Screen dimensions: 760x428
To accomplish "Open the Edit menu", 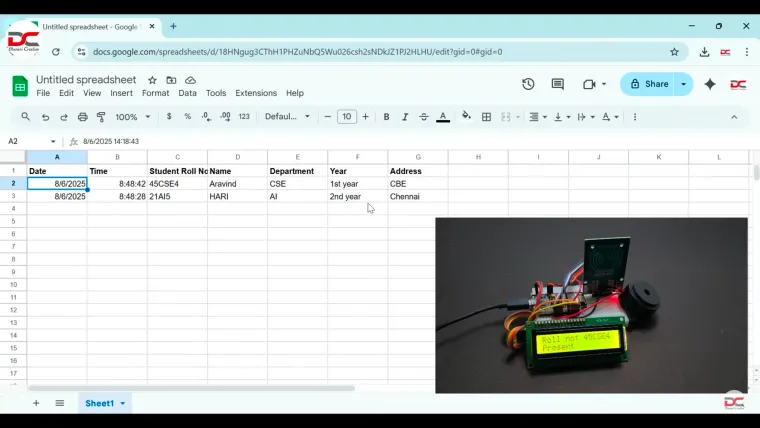I will click(66, 93).
